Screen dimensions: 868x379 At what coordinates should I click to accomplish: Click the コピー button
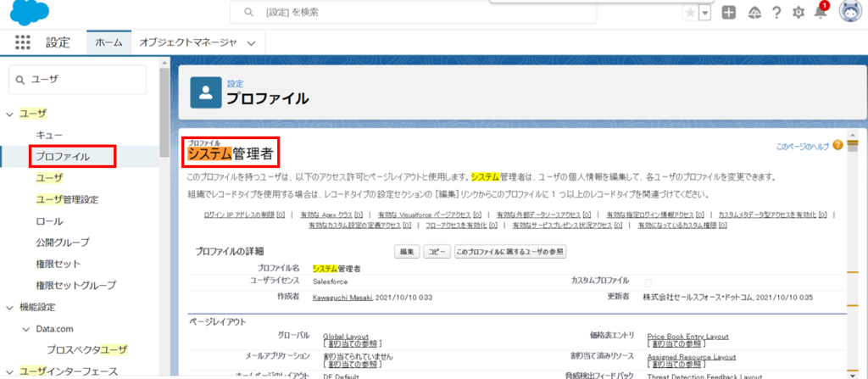437,252
